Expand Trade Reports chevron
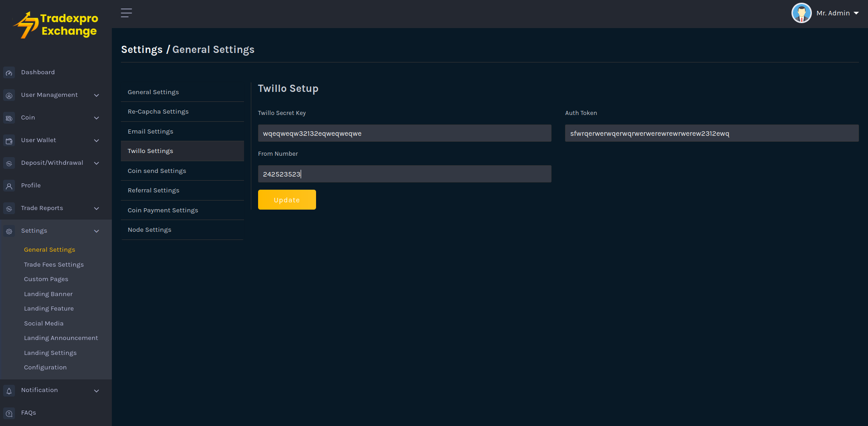This screenshot has width=868, height=426. 96,209
